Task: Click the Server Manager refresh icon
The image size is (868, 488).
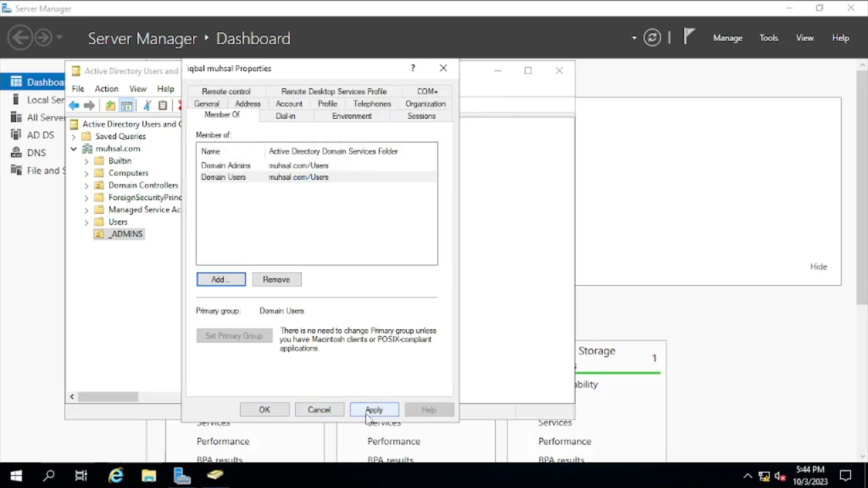Action: (x=652, y=38)
